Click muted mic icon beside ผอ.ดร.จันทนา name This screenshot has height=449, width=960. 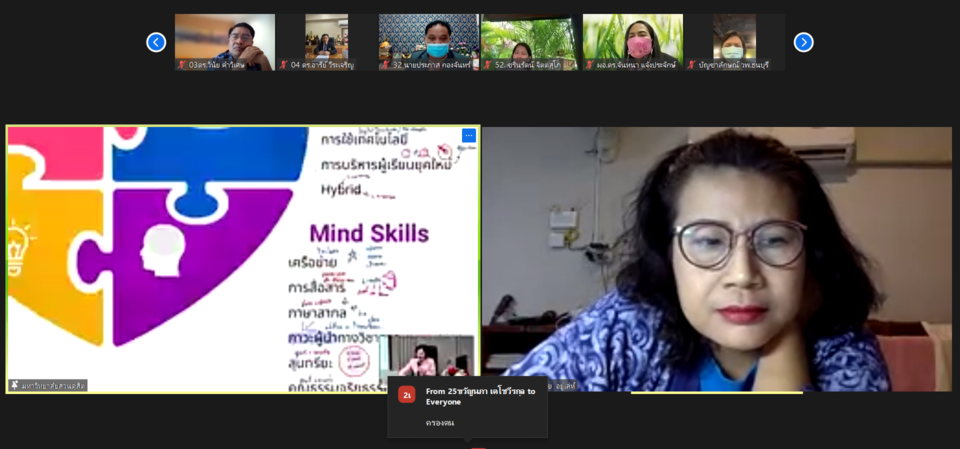click(x=590, y=64)
